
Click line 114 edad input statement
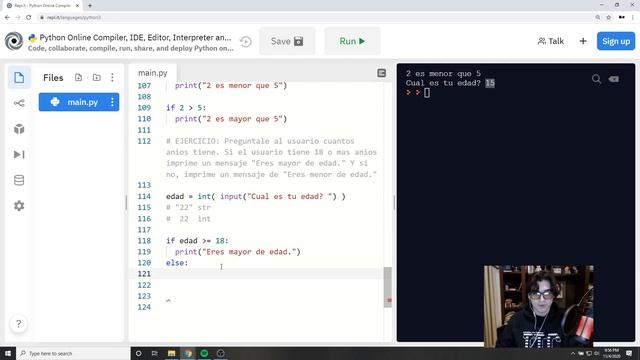coord(256,196)
